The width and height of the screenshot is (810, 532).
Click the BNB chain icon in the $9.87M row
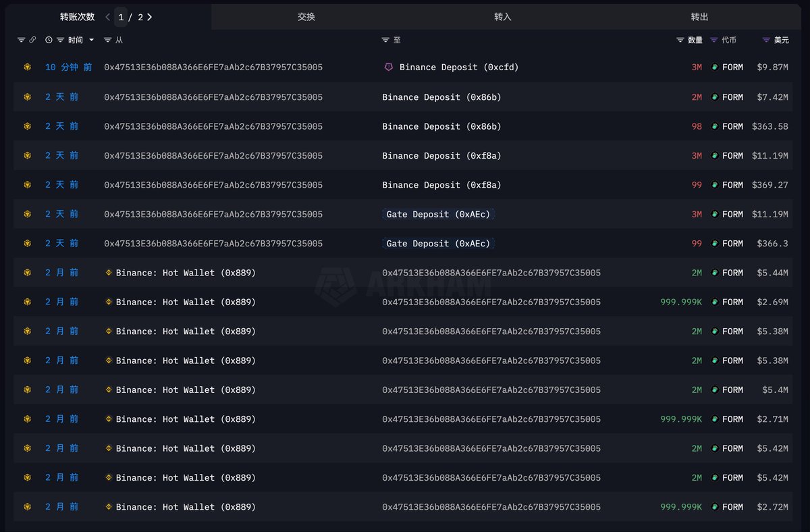[x=28, y=68]
